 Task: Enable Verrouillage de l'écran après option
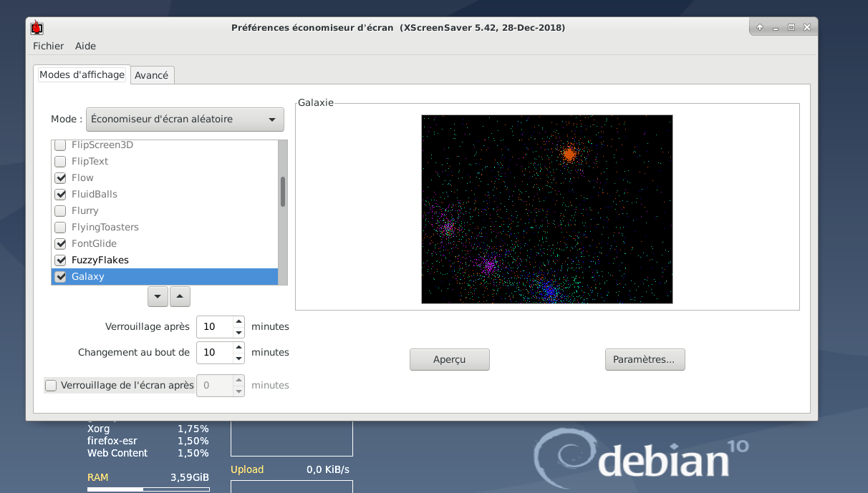tap(51, 385)
